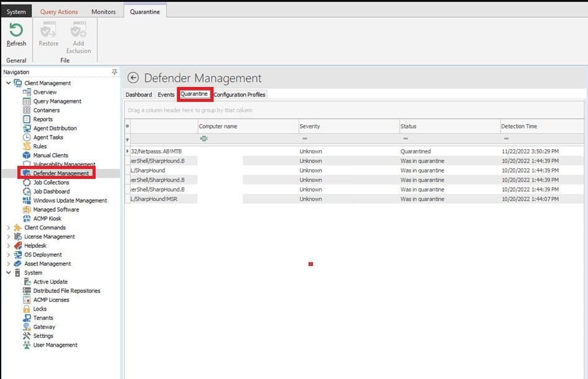Sort by the Detection Time column header
588x379 pixels.
click(542, 127)
